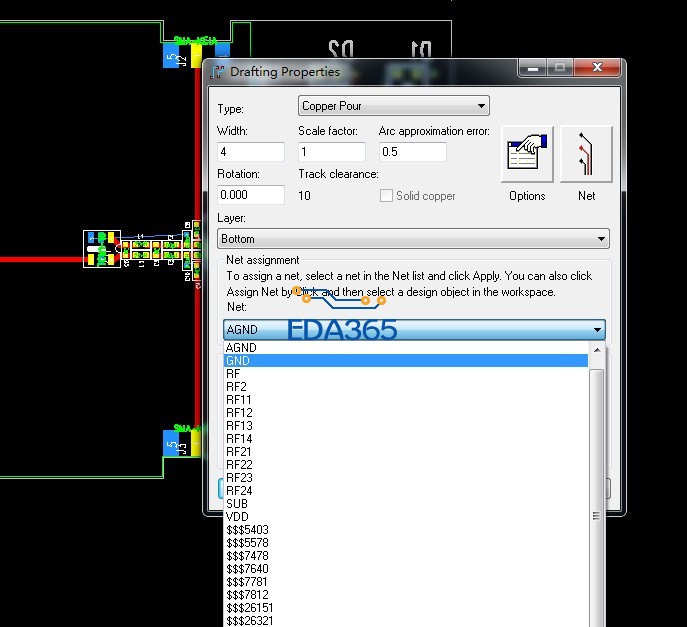Select net $$$26151 in the list
The height and width of the screenshot is (627, 687).
(x=406, y=608)
